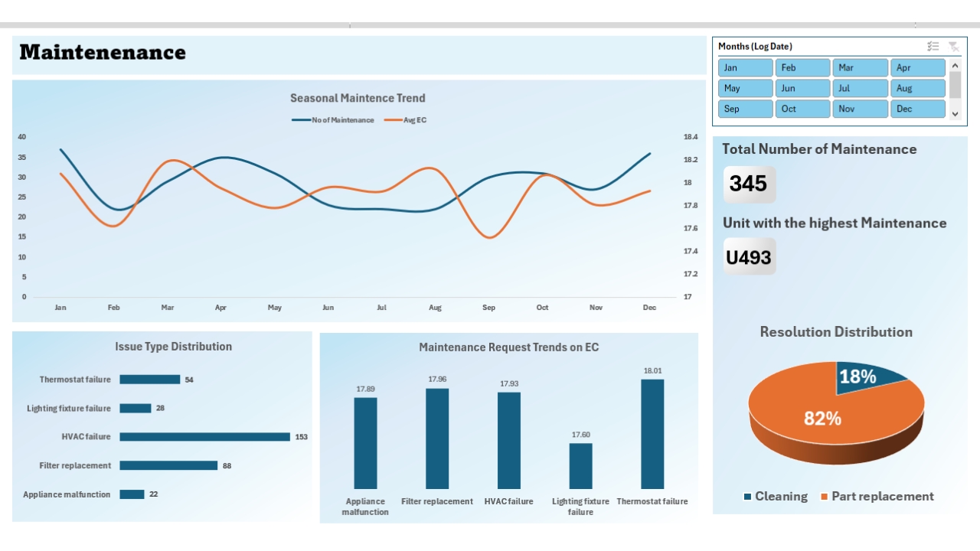The width and height of the screenshot is (980, 551).
Task: Enable multi-select in the Months slicer
Action: [x=933, y=47]
